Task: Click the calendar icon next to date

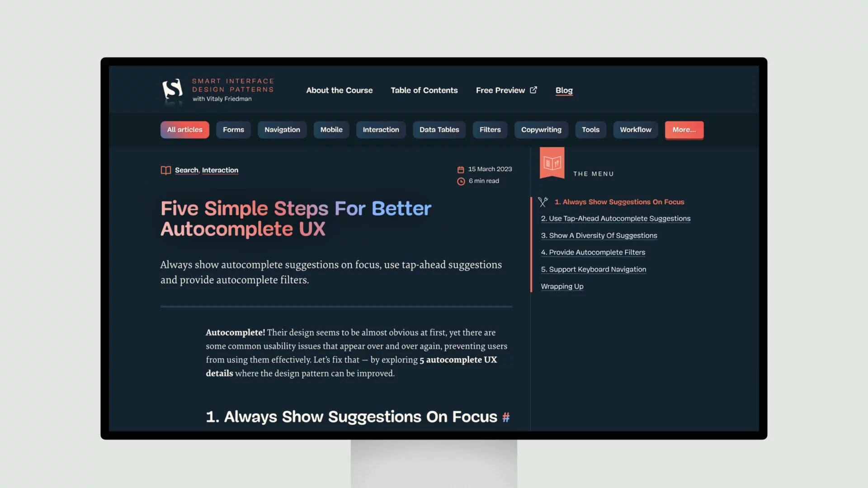Action: (x=460, y=169)
